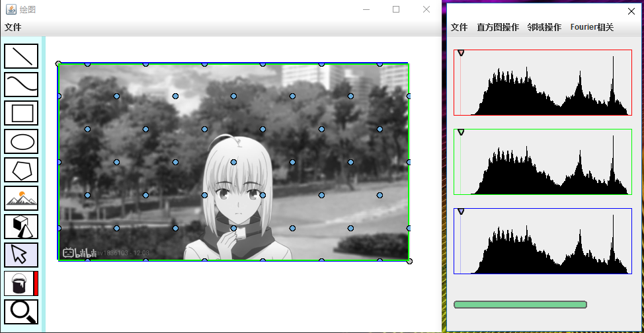This screenshot has height=333, width=644.
Task: Click inside the blue channel histogram
Action: 543,241
